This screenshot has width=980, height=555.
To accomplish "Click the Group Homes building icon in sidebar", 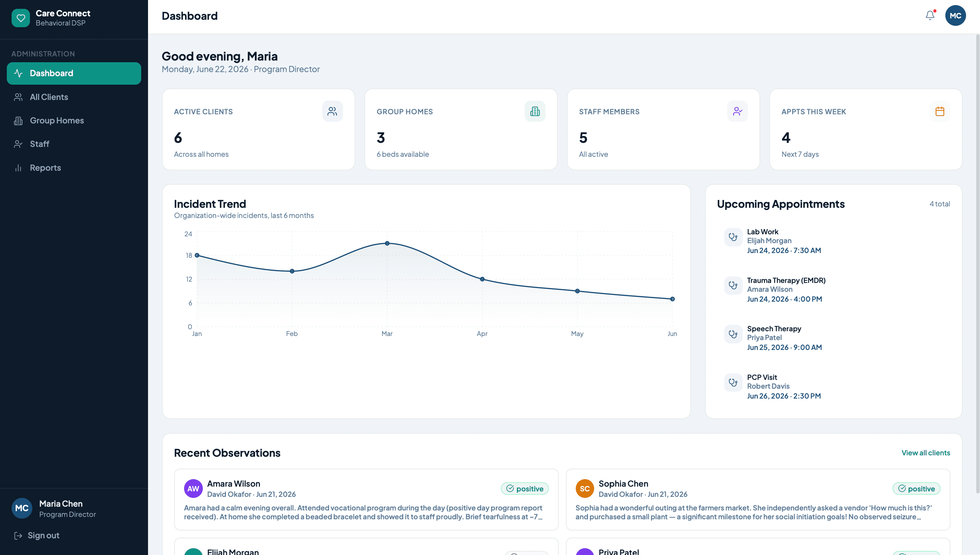I will pyautogui.click(x=18, y=121).
